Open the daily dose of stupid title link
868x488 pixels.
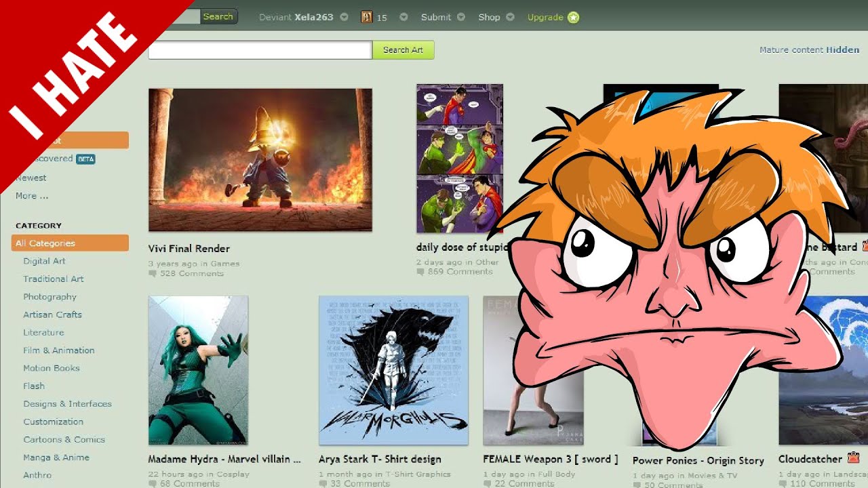[462, 247]
